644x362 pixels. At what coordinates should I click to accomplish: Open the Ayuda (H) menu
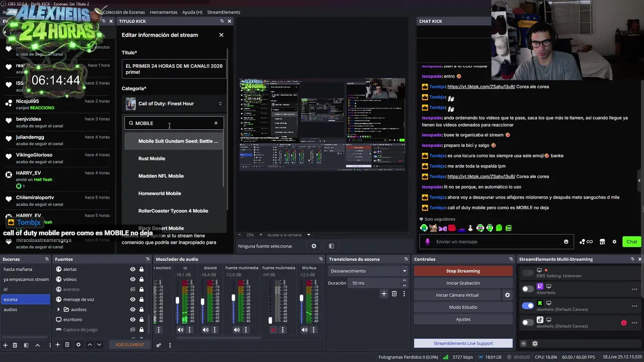[192, 12]
